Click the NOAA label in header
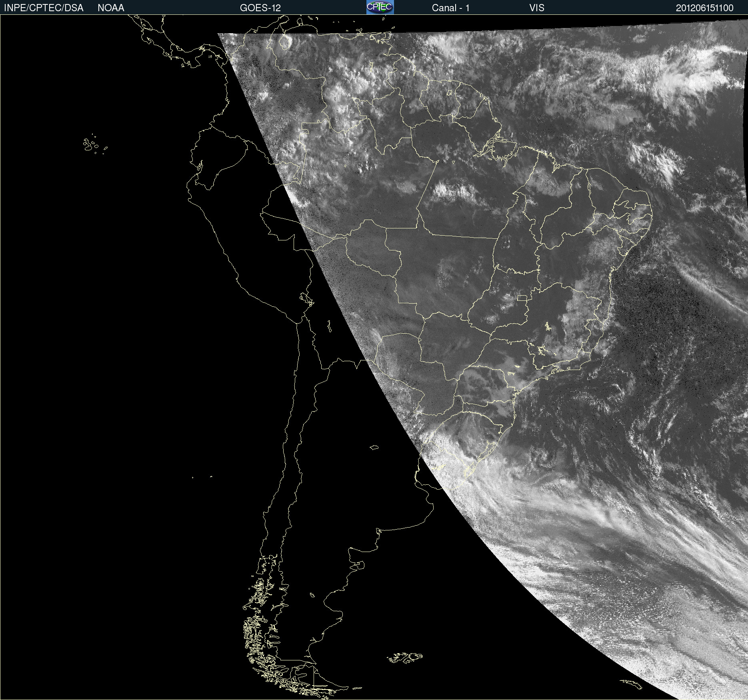This screenshot has width=748, height=700. (x=111, y=8)
